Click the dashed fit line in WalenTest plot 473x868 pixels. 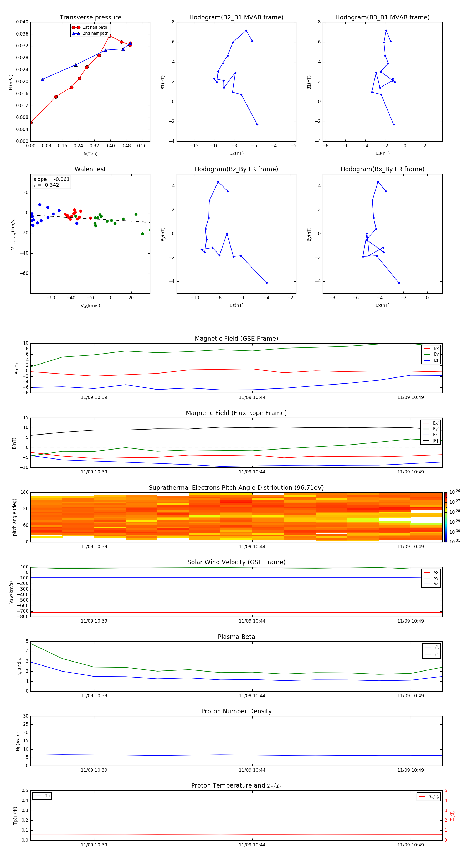[x=90, y=218]
